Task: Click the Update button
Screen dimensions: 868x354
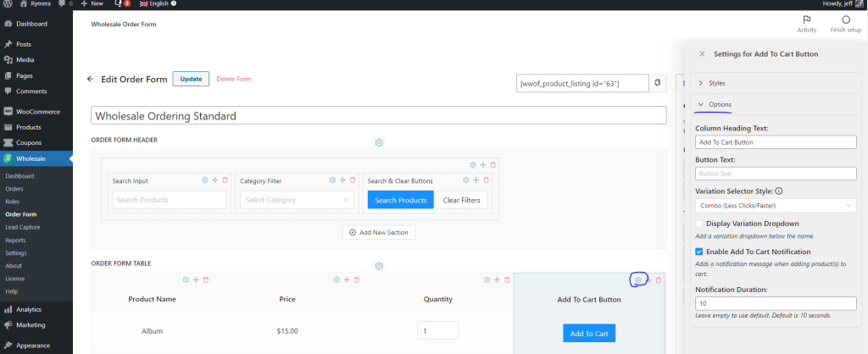Action: coord(191,79)
